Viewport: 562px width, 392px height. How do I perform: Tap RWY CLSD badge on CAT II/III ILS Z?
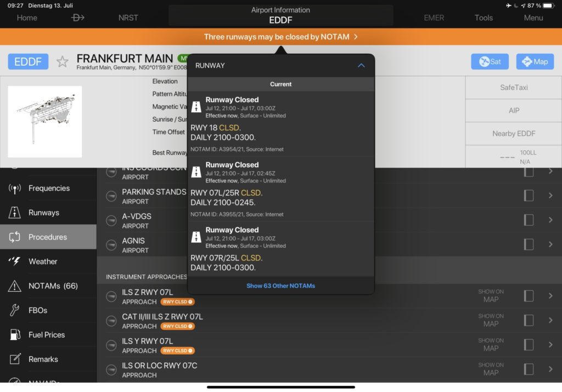click(x=177, y=326)
